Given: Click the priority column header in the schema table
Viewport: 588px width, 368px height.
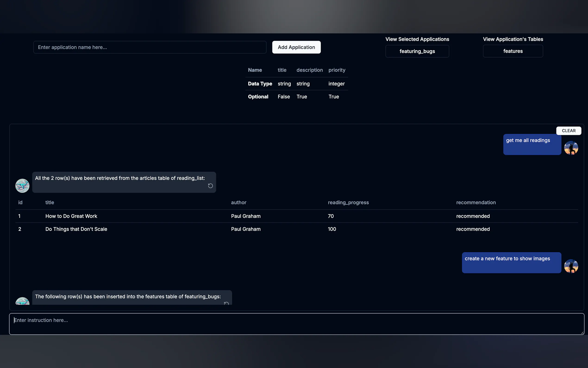Looking at the screenshot, I should click(337, 70).
